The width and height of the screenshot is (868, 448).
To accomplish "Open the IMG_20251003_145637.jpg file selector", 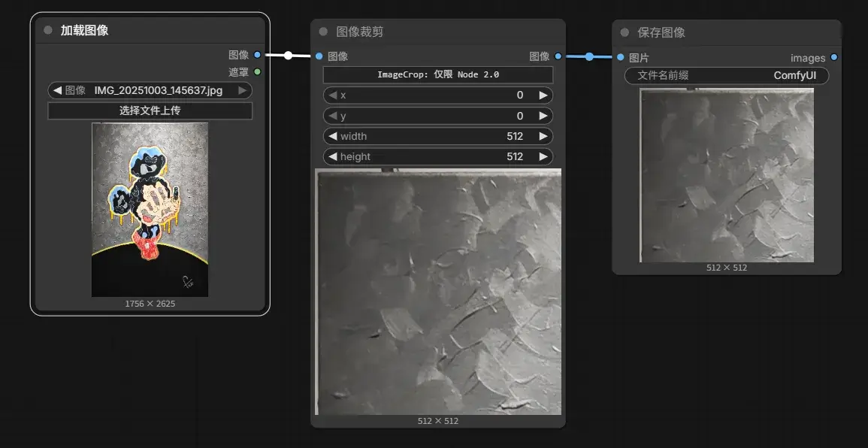I will [x=150, y=90].
